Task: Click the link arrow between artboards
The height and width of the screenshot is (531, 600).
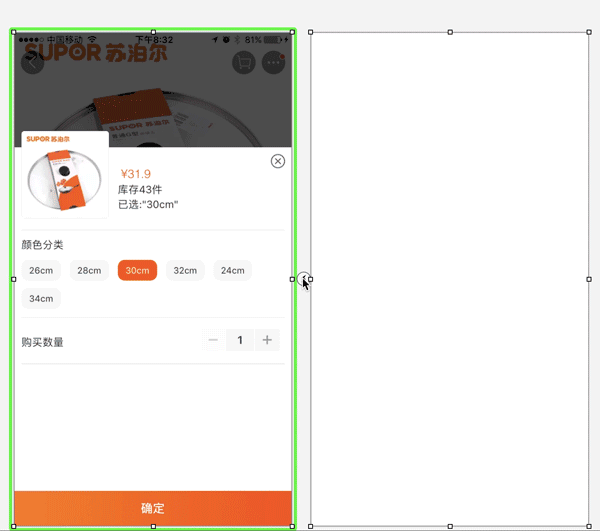Action: (x=303, y=278)
